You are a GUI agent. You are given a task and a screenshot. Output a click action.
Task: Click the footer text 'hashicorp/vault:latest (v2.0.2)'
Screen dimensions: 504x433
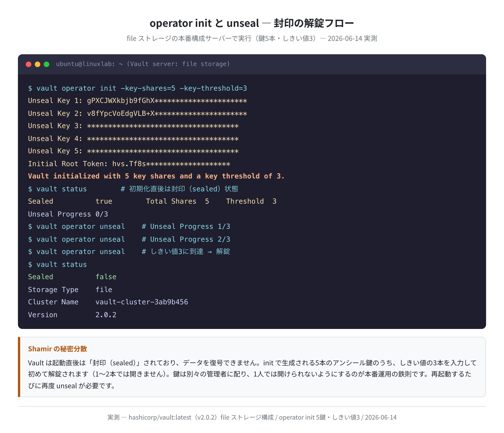tap(173, 417)
